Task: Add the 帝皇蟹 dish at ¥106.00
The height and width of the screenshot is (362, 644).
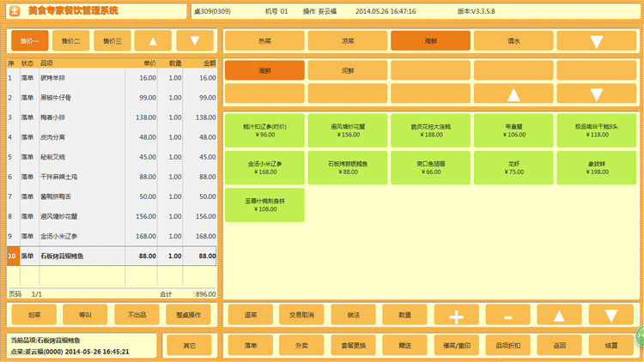Action: 513,130
